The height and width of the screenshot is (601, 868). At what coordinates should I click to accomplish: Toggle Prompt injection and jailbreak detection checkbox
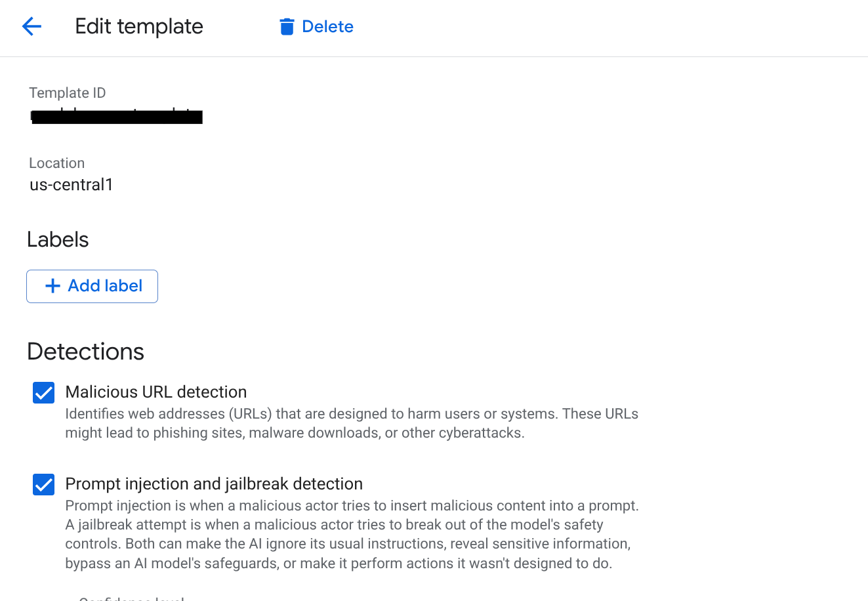(x=44, y=485)
